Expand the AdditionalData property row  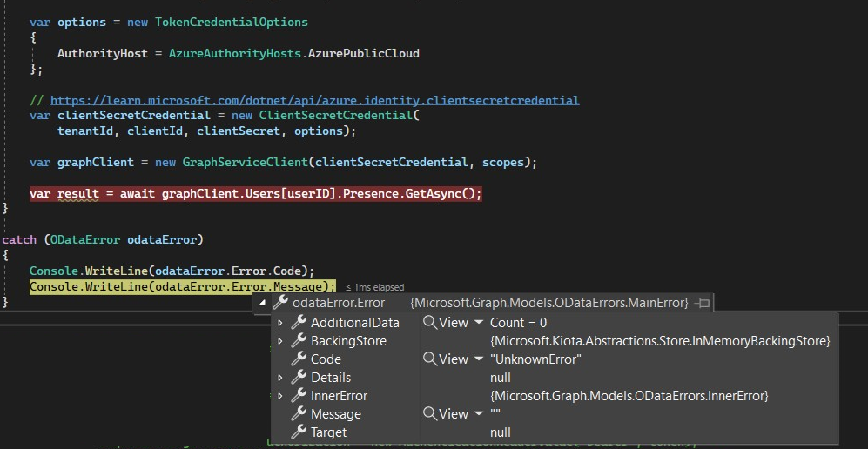pyautogui.click(x=280, y=323)
